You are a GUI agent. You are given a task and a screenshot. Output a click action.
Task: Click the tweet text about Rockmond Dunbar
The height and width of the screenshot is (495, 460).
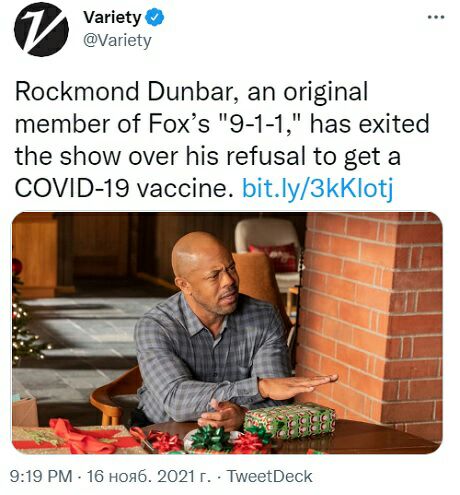coord(222,140)
